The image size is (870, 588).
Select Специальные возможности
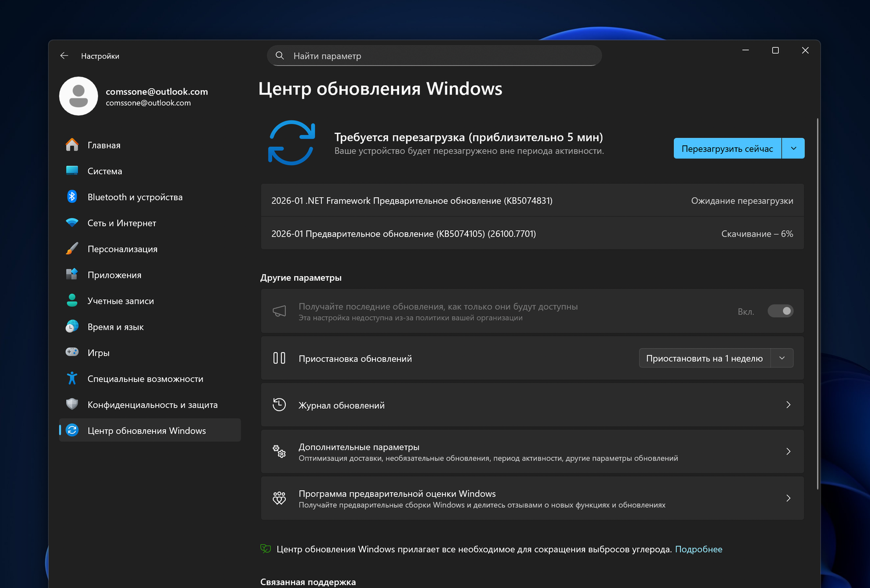[150, 379]
